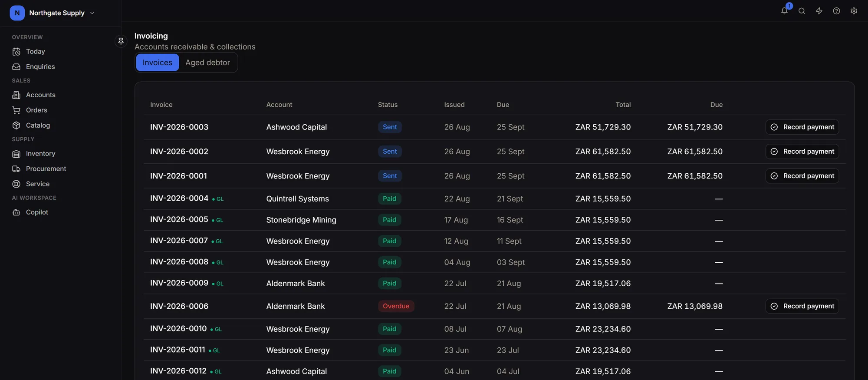Screen dimensions: 868x380
Task: Click the ZAR 13,069.98 total amount
Action: point(603,306)
